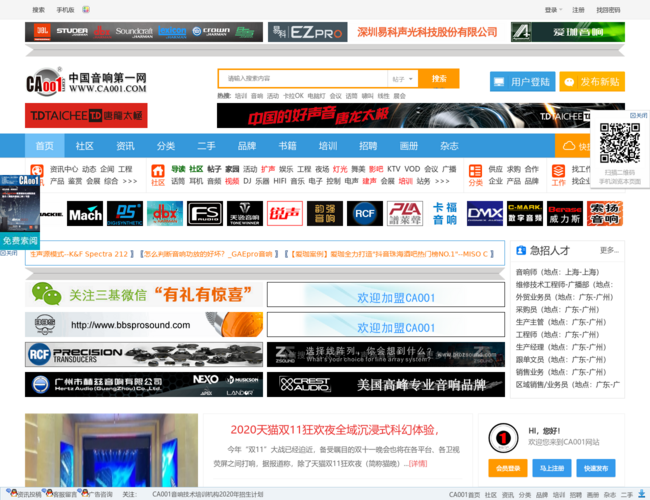The height and width of the screenshot is (500, 650).
Task: Click the blue 用户登陆 button
Action: [522, 82]
